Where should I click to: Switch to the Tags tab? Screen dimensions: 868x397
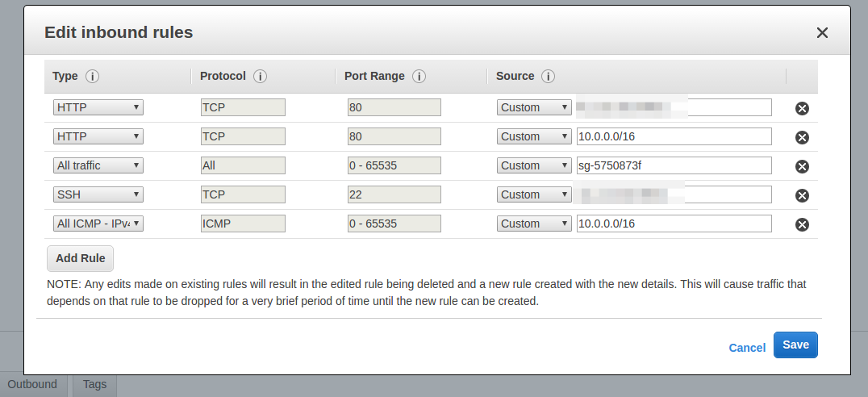(x=94, y=384)
